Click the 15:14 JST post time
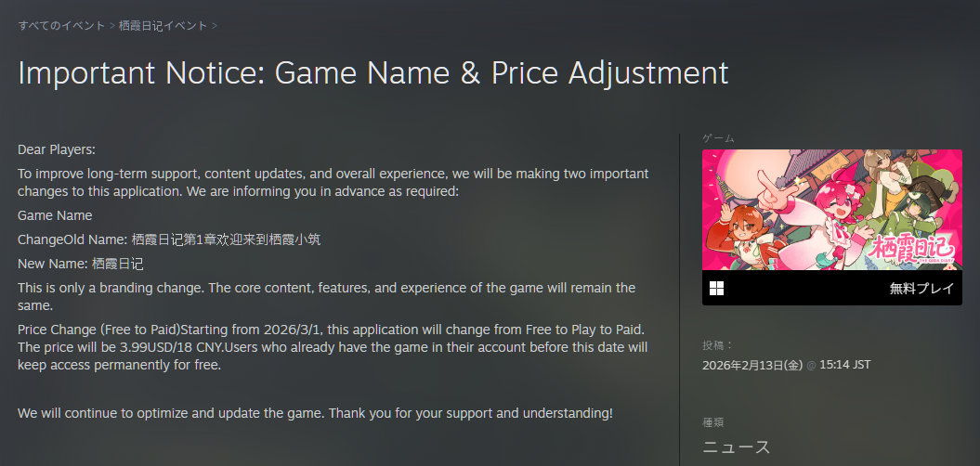 tap(844, 365)
